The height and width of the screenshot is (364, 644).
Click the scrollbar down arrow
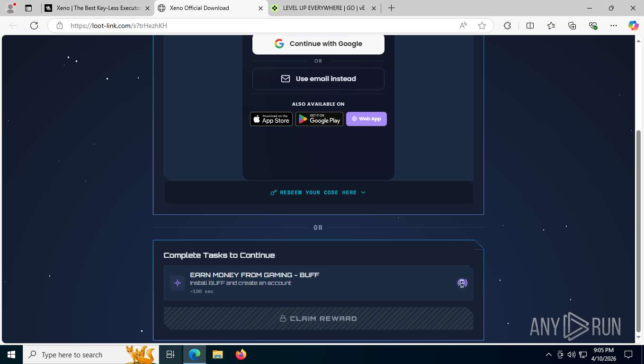(638, 337)
